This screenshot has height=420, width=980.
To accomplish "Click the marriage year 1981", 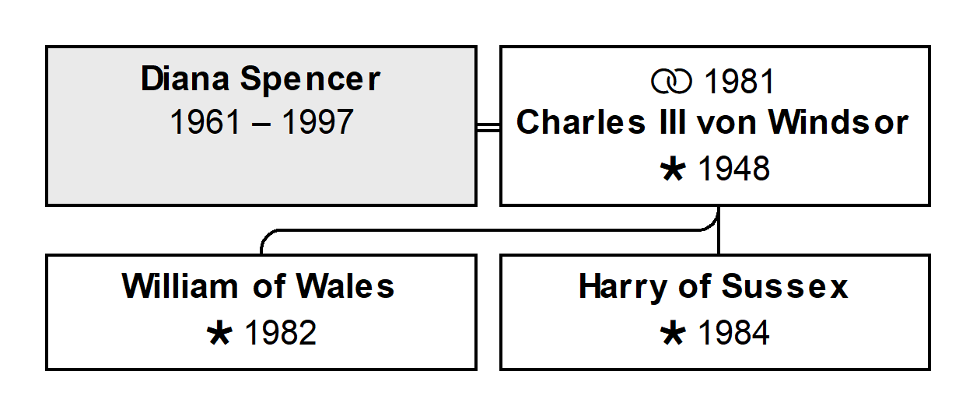I will point(739,82).
